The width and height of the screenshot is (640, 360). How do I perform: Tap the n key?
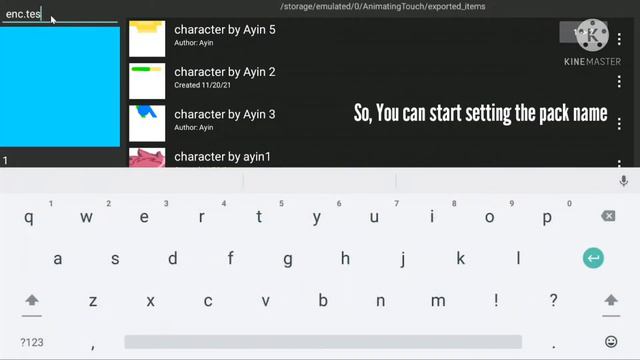[380, 301]
